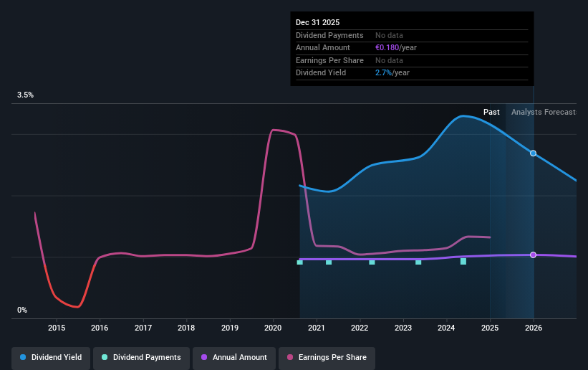Click the 2020 x-axis label

273,328
